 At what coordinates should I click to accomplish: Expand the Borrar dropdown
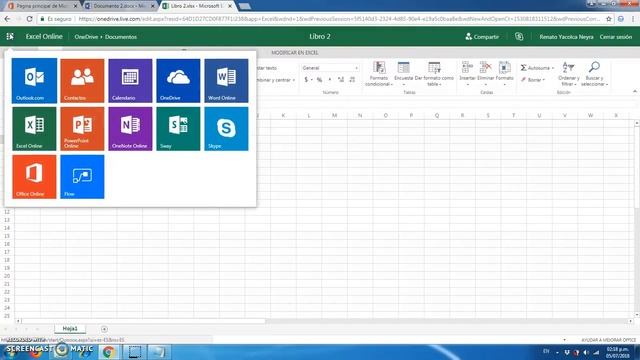(544, 80)
